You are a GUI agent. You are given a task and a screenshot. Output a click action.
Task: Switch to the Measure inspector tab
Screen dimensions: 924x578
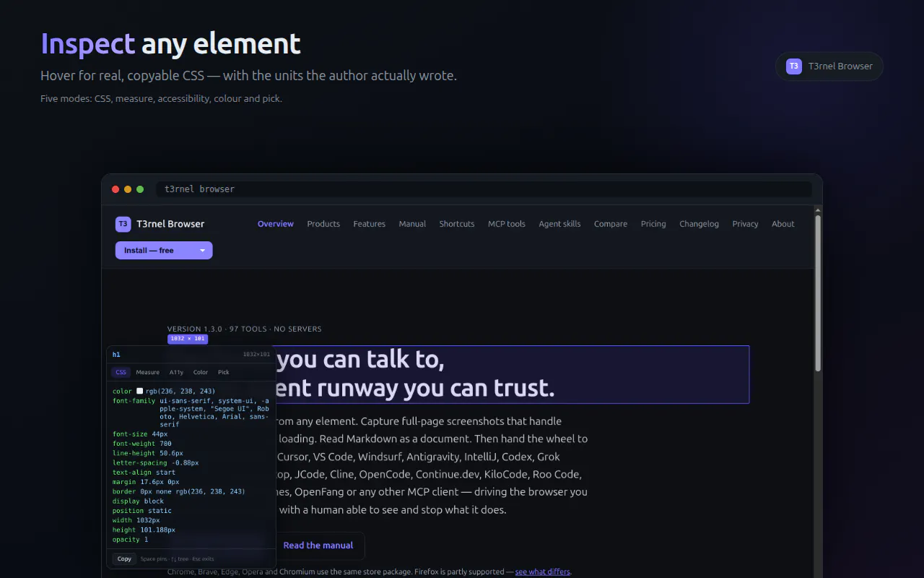coord(148,373)
